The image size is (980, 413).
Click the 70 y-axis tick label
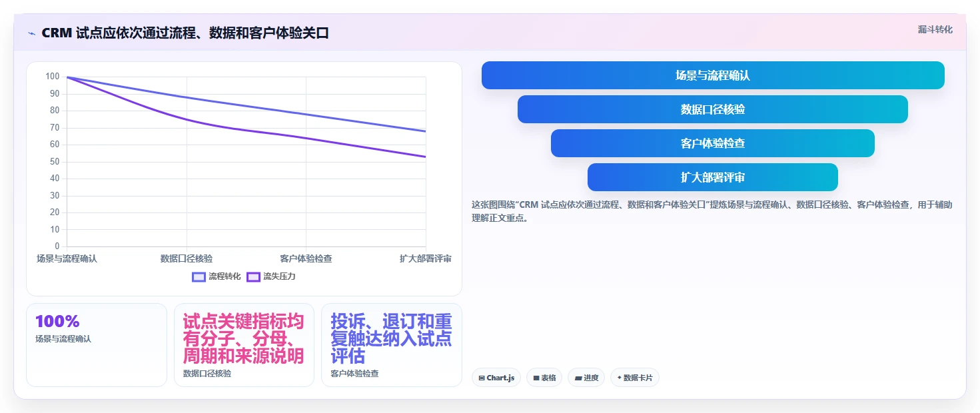point(55,128)
